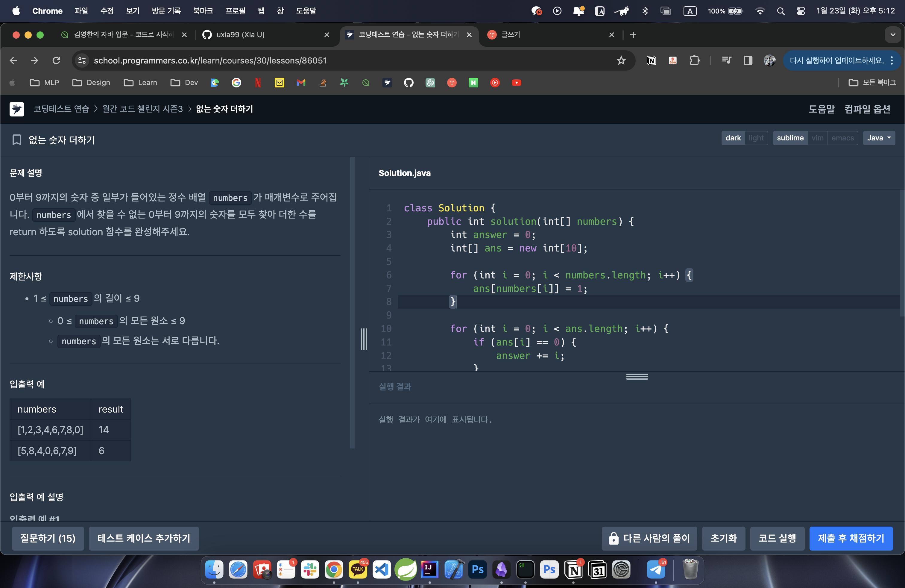Switch the editor keymap to vim
Viewport: 905px width, 588px height.
(x=817, y=138)
